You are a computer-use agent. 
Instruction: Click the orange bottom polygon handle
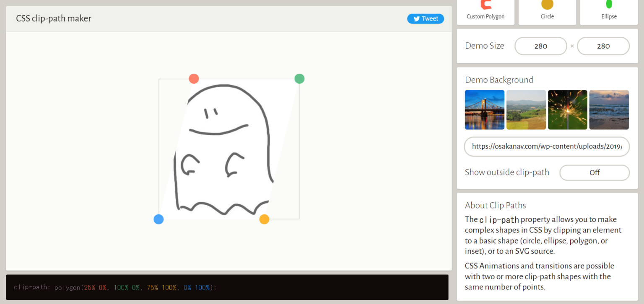264,219
